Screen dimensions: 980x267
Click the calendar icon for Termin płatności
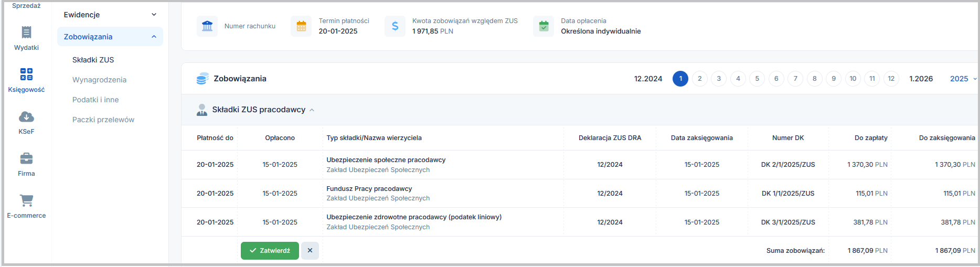(301, 26)
